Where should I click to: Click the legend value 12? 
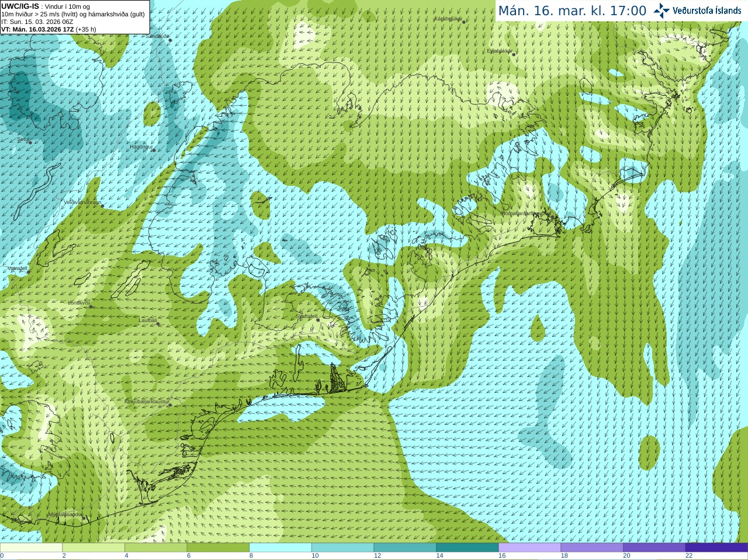click(378, 556)
